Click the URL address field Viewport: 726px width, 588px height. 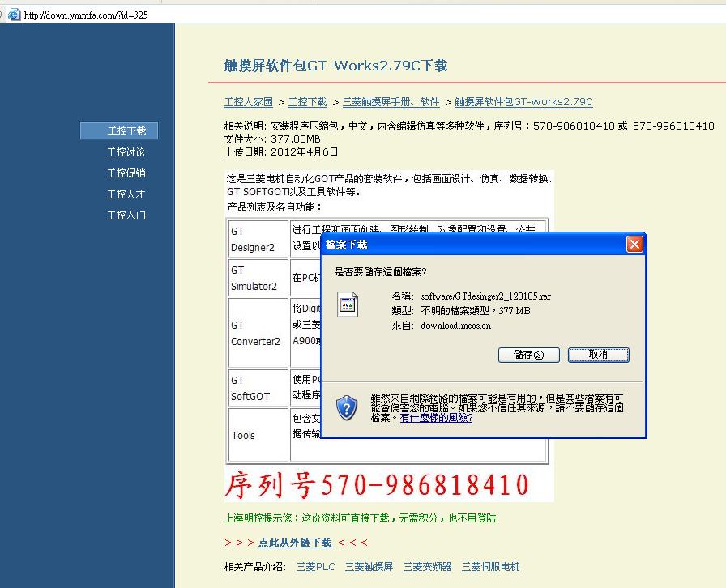pos(324,15)
